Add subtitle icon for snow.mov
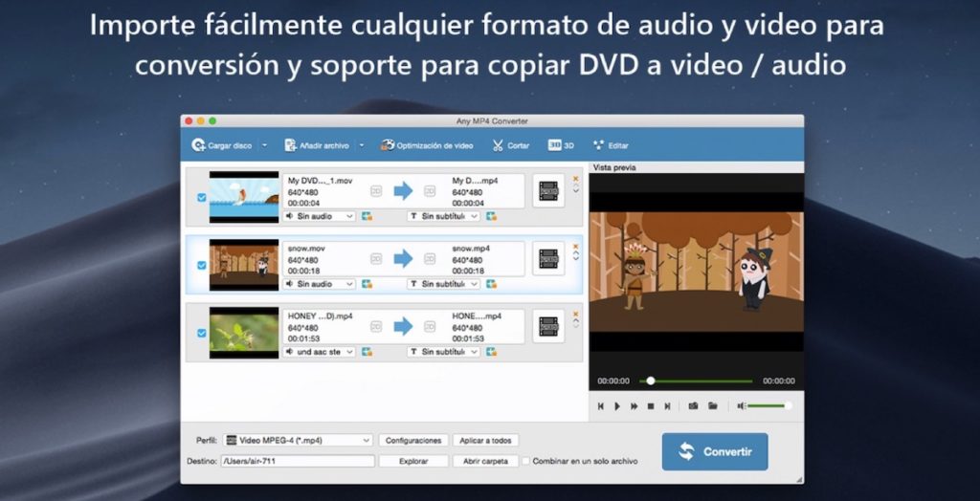 tap(491, 284)
